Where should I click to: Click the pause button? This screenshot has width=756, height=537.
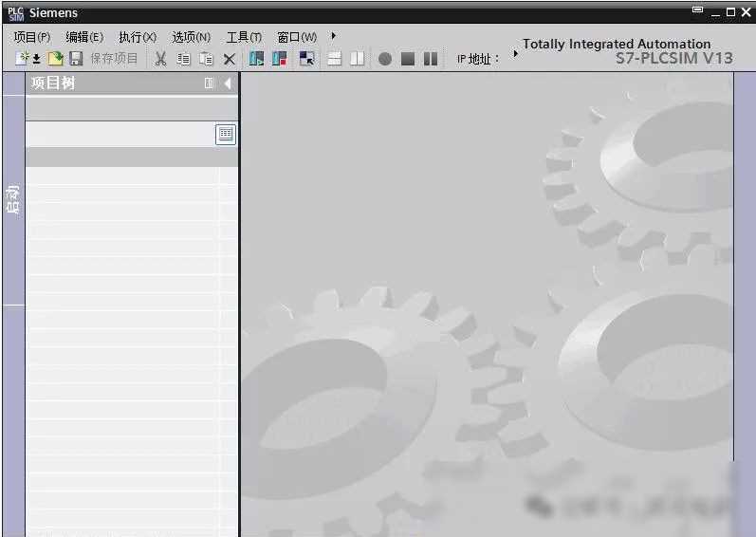click(x=431, y=59)
